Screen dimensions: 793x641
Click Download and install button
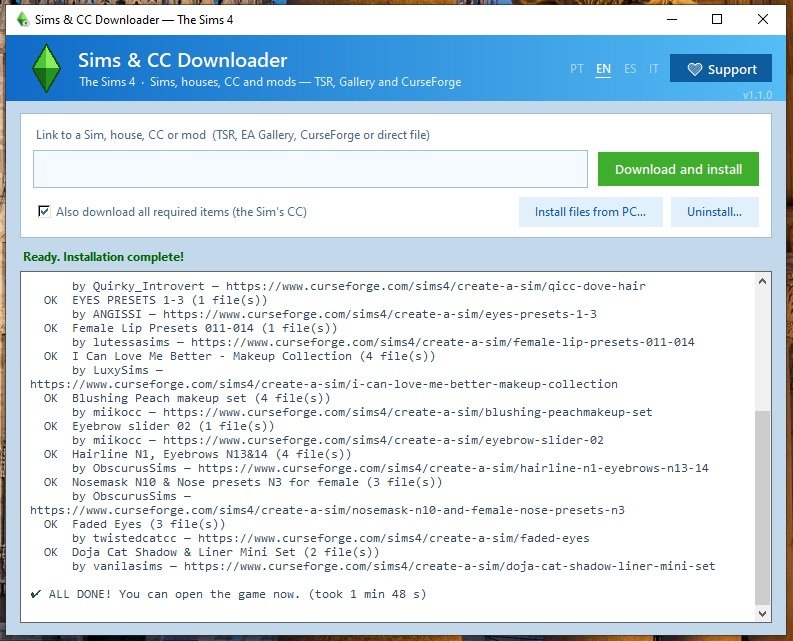coord(678,169)
